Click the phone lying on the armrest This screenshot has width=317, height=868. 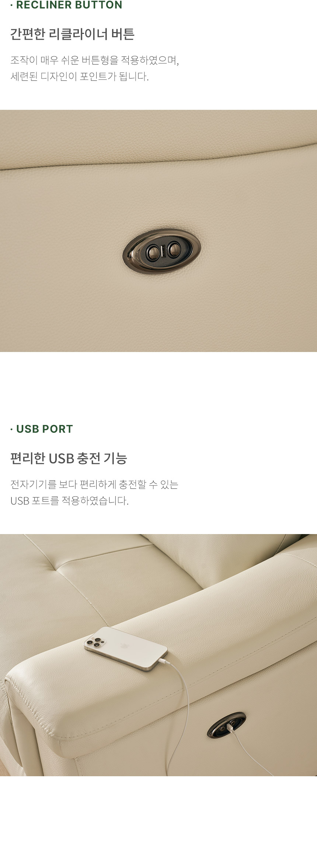126,648
